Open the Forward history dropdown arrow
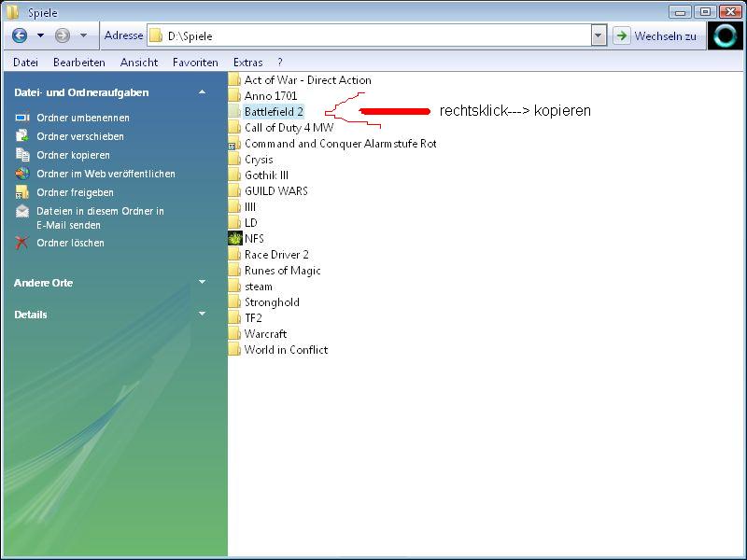747x560 pixels. (x=83, y=35)
